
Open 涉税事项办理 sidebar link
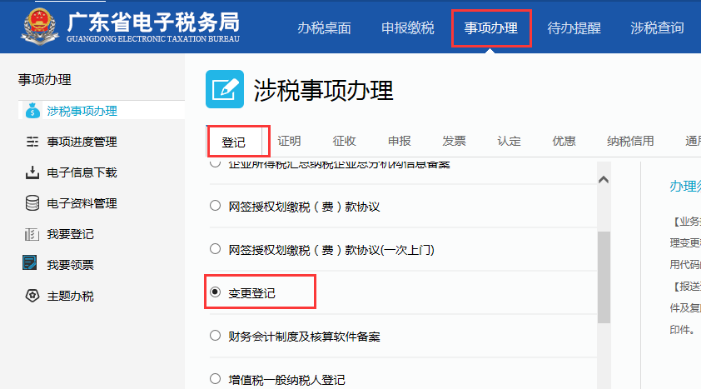click(x=82, y=111)
